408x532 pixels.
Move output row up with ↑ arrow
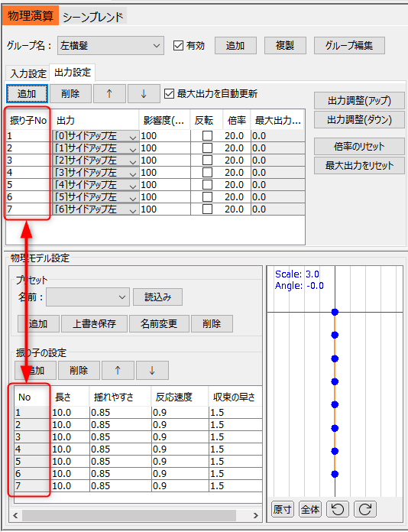pos(109,94)
